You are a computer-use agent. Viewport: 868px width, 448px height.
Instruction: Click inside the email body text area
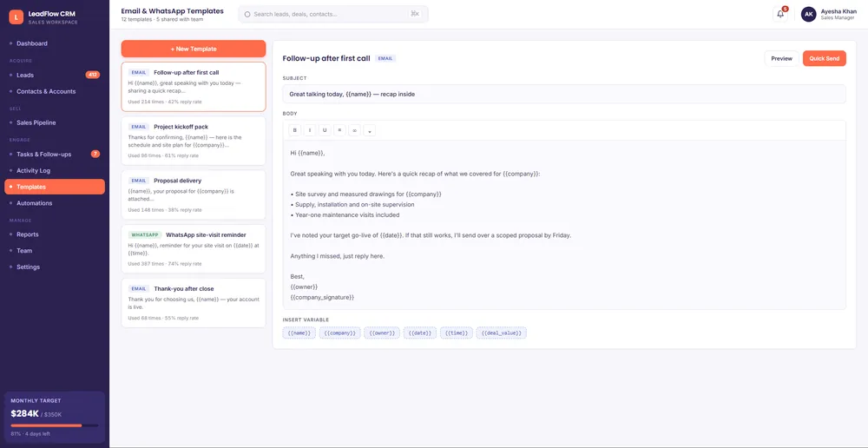click(x=564, y=225)
